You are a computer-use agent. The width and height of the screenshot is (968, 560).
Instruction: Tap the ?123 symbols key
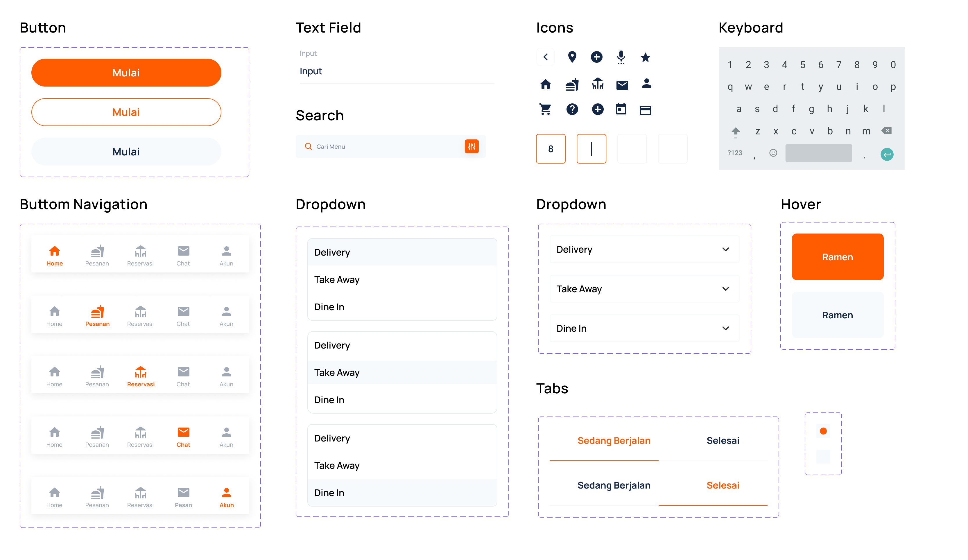coord(734,153)
